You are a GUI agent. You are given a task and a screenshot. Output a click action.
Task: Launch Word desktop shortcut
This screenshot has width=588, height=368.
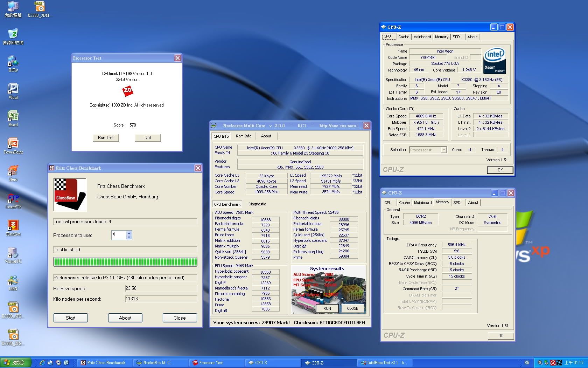point(13,91)
